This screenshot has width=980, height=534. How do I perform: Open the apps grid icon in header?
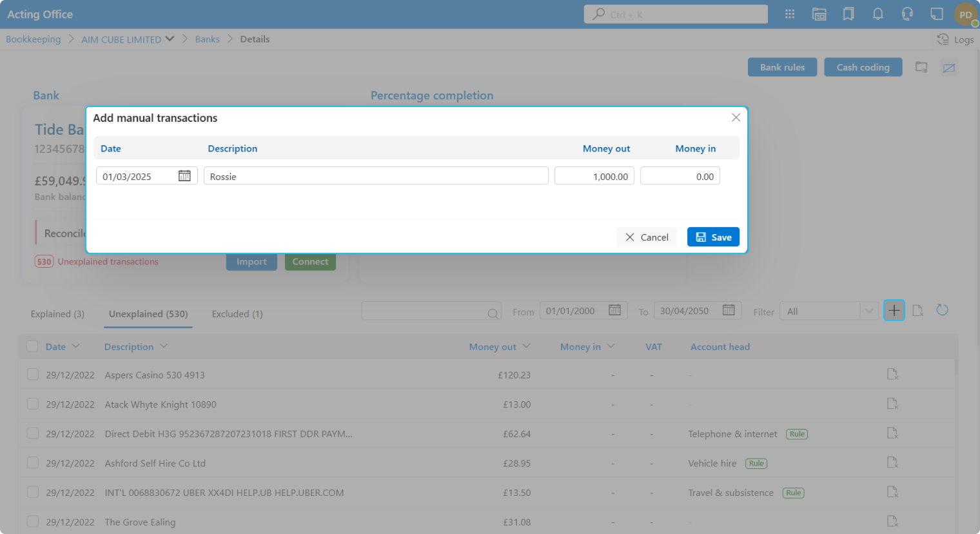tap(790, 14)
